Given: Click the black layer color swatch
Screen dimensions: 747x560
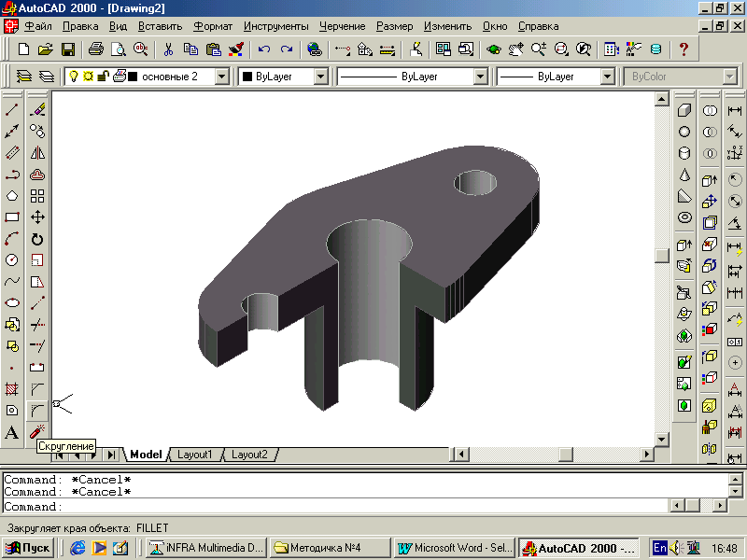Looking at the screenshot, I should point(133,77).
